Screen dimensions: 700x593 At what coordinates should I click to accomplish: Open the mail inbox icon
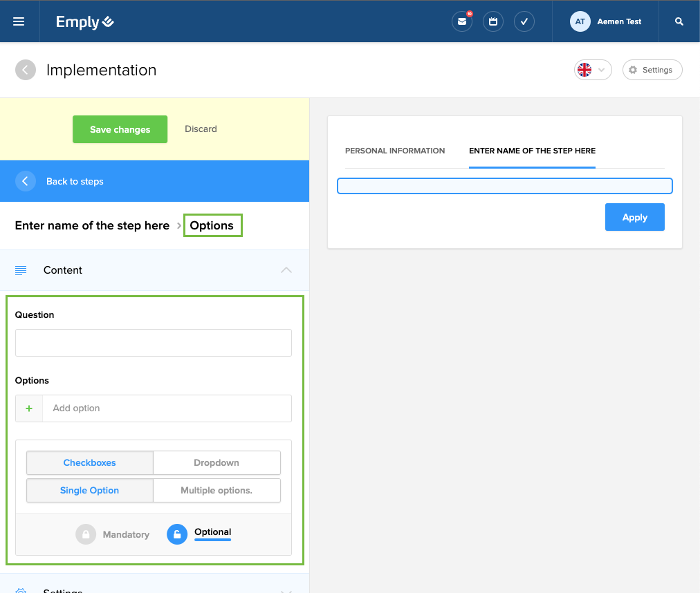coord(461,21)
